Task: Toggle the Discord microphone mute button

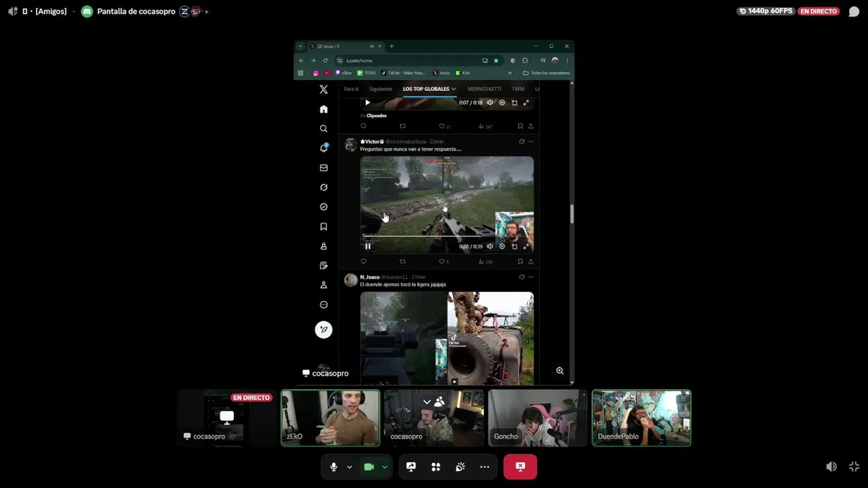Action: pyautogui.click(x=333, y=467)
